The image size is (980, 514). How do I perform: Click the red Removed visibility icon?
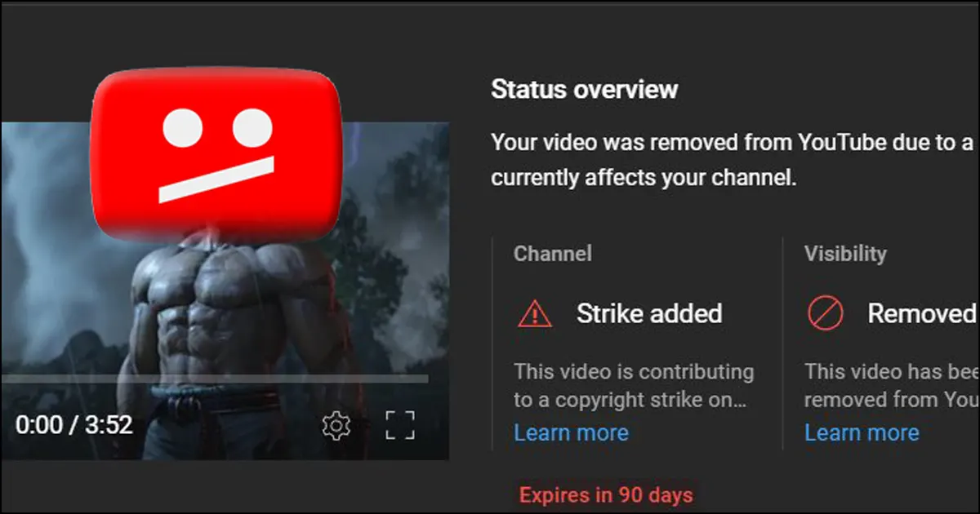(x=825, y=313)
